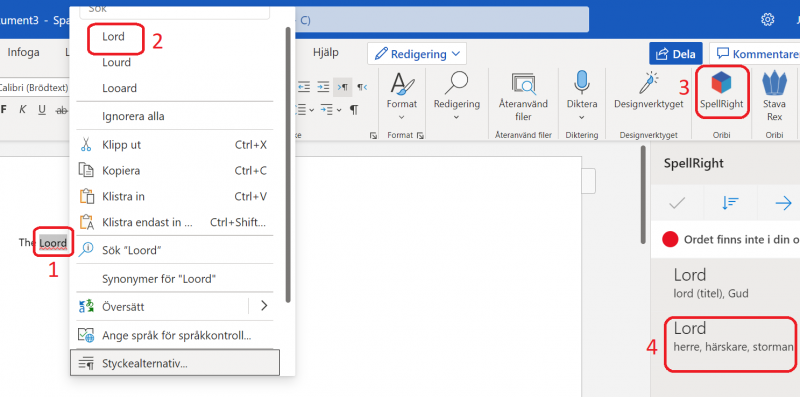Image resolution: width=800 pixels, height=397 pixels.
Task: Open Synonymer för "Loord"
Action: pyautogui.click(x=175, y=279)
